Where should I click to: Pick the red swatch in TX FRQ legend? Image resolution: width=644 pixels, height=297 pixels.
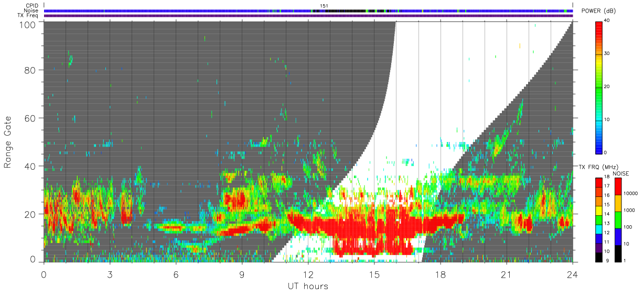(598, 182)
